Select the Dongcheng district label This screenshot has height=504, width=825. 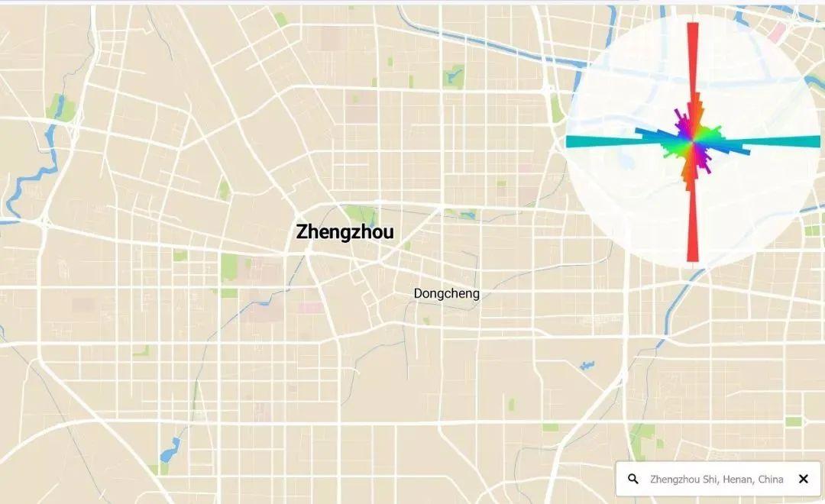point(446,293)
